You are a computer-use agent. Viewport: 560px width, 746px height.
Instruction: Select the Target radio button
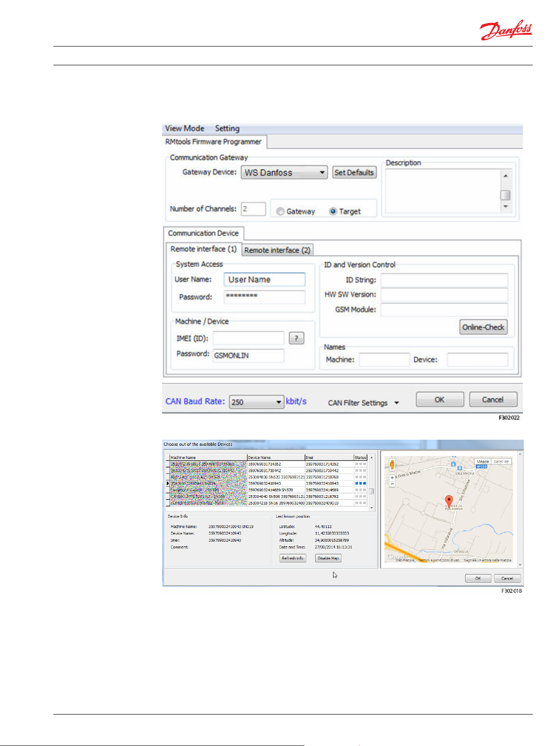[333, 211]
